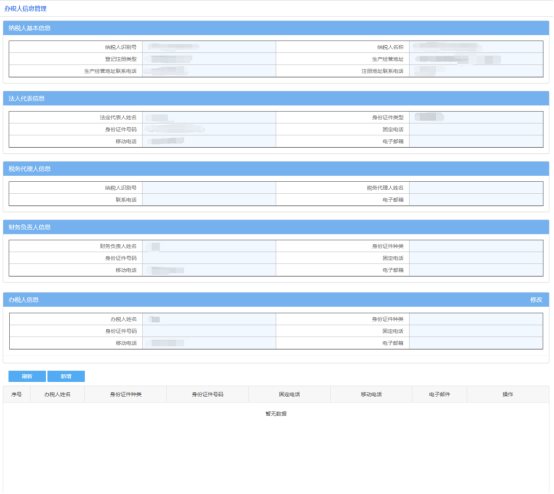Click the 固定电话 field under 法人代表信息

(x=476, y=130)
